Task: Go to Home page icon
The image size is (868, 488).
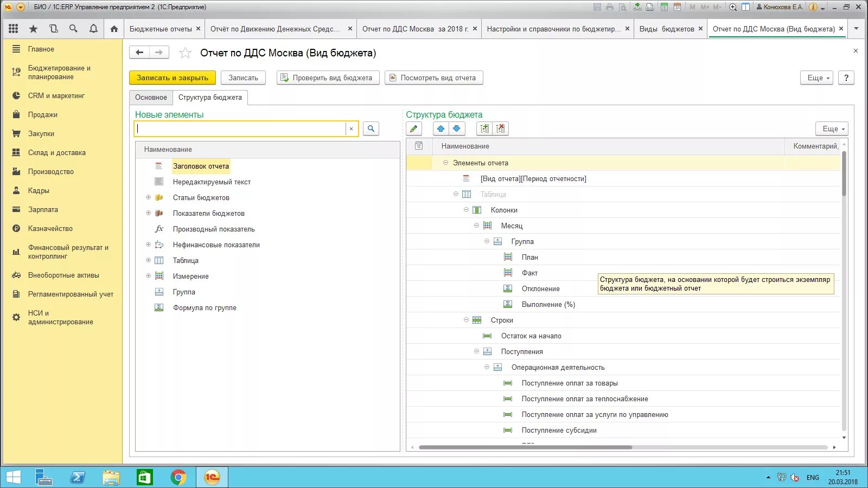Action: [x=114, y=29]
